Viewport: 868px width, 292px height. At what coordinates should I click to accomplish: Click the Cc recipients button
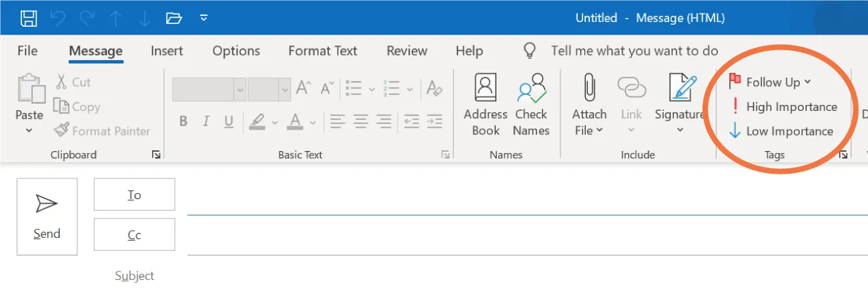pyautogui.click(x=134, y=235)
